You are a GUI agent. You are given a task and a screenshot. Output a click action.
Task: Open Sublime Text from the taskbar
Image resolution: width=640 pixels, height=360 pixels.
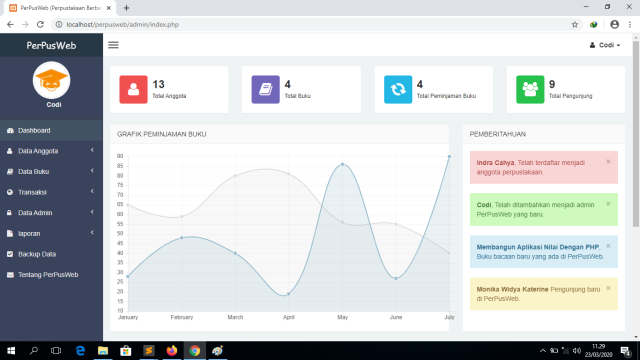(149, 351)
